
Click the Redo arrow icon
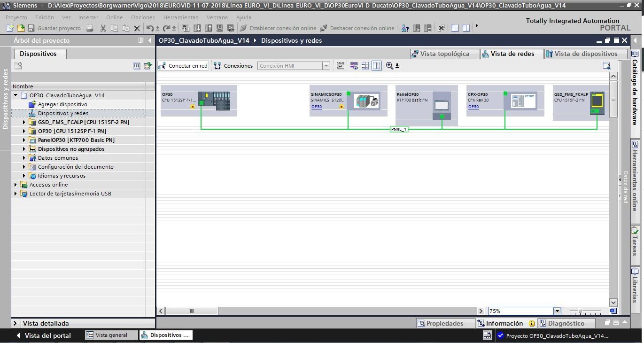coord(166,28)
